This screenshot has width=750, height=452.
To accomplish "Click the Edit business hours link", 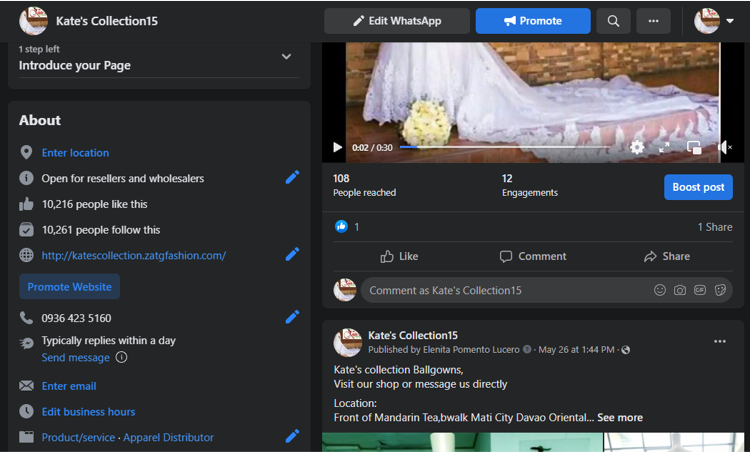I will pos(88,412).
